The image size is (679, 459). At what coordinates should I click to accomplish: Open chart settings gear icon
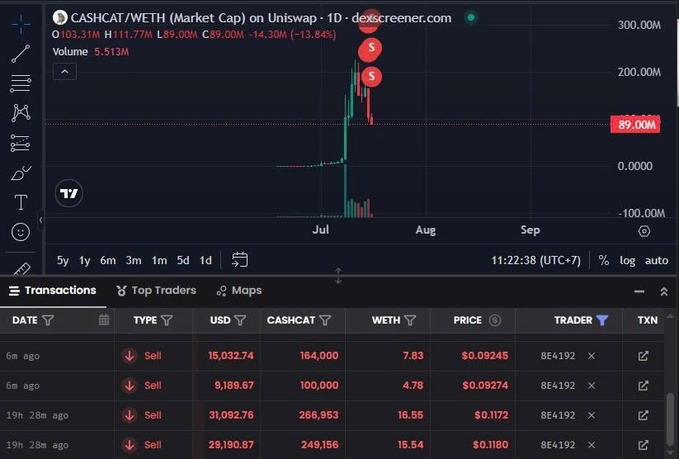644,231
